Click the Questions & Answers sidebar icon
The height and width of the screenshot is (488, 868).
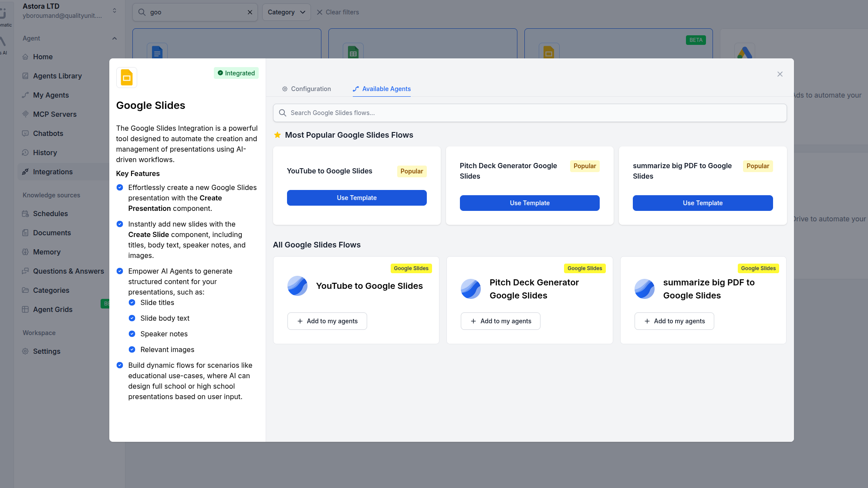(26, 271)
